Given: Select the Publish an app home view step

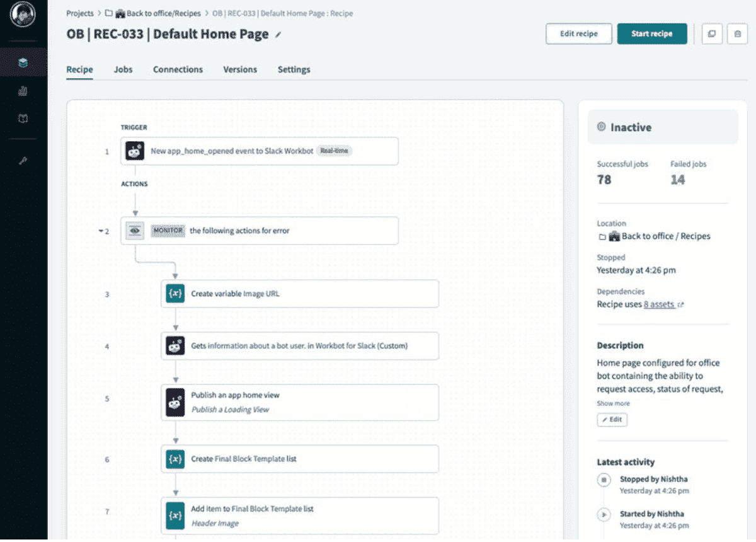Looking at the screenshot, I should click(300, 402).
